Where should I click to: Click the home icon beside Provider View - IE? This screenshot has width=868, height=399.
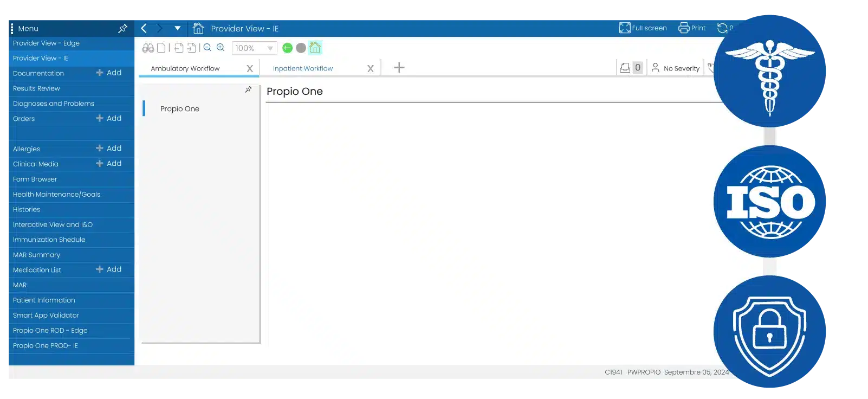pos(198,28)
